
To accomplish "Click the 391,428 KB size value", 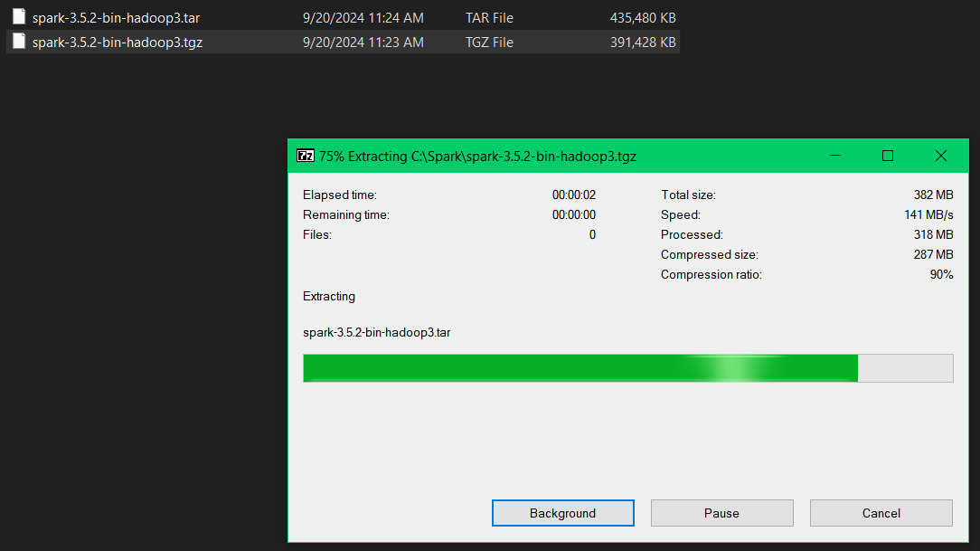I will coord(643,43).
